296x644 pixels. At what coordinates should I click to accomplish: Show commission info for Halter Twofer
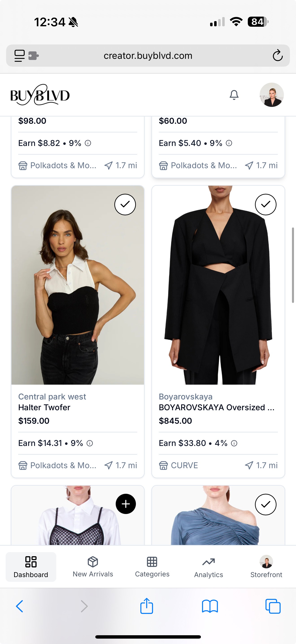pos(90,443)
